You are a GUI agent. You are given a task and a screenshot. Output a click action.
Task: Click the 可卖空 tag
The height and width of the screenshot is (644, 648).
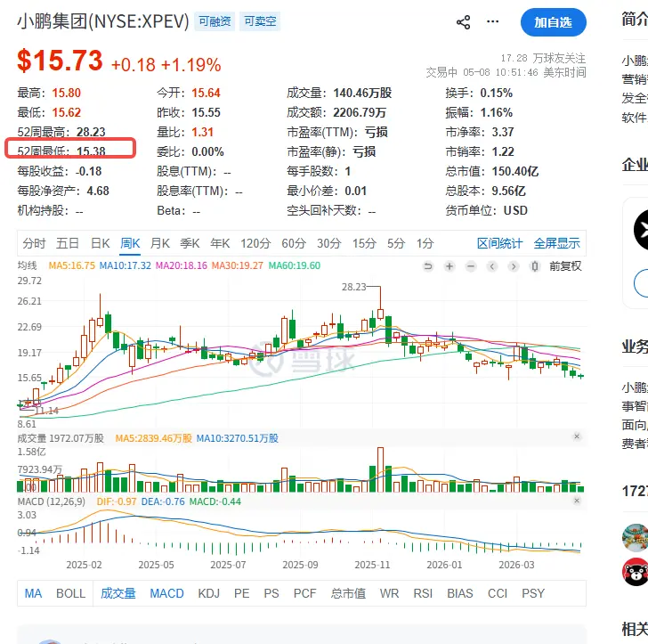pos(260,21)
